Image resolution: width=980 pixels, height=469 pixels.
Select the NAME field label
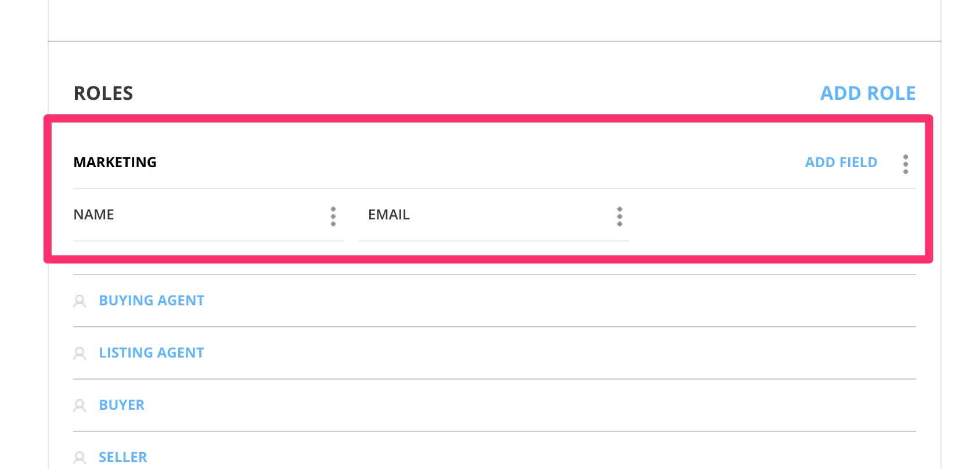[94, 215]
